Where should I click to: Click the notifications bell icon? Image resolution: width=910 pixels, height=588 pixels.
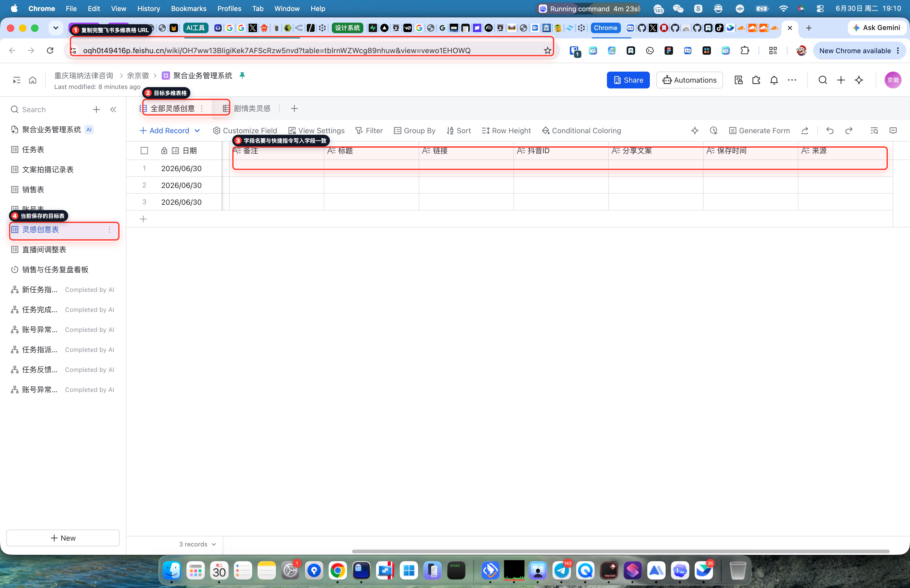(774, 80)
